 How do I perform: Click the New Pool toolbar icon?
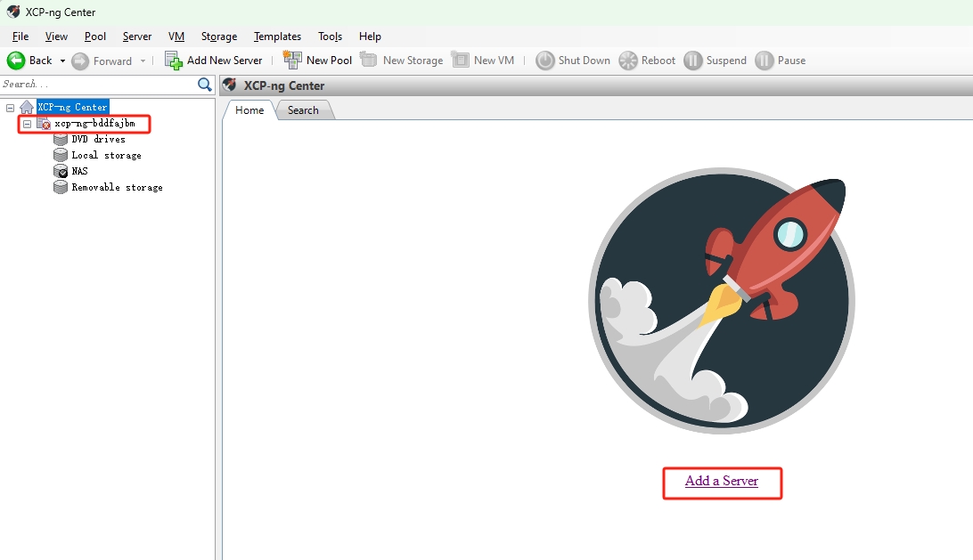(292, 60)
